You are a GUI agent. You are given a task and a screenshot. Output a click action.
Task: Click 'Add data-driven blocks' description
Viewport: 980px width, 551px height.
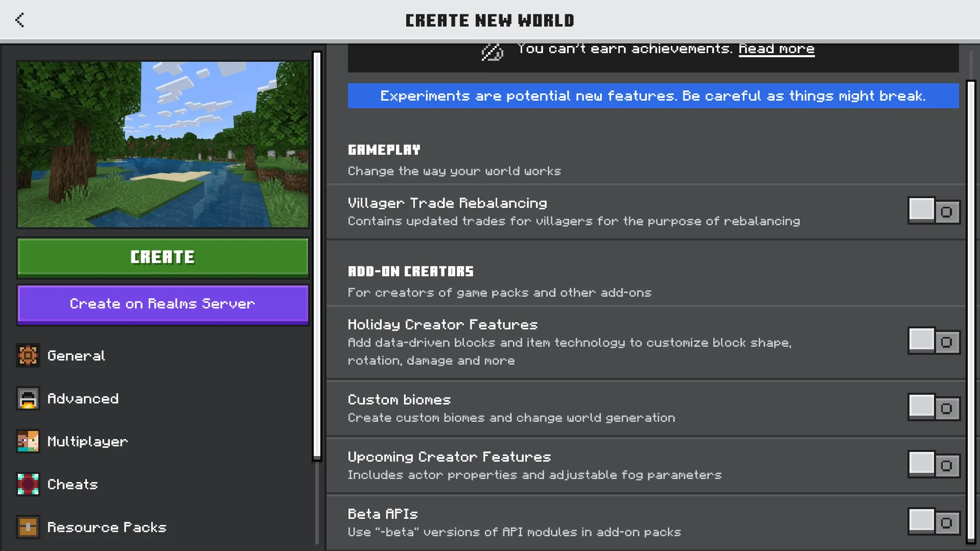click(x=570, y=351)
